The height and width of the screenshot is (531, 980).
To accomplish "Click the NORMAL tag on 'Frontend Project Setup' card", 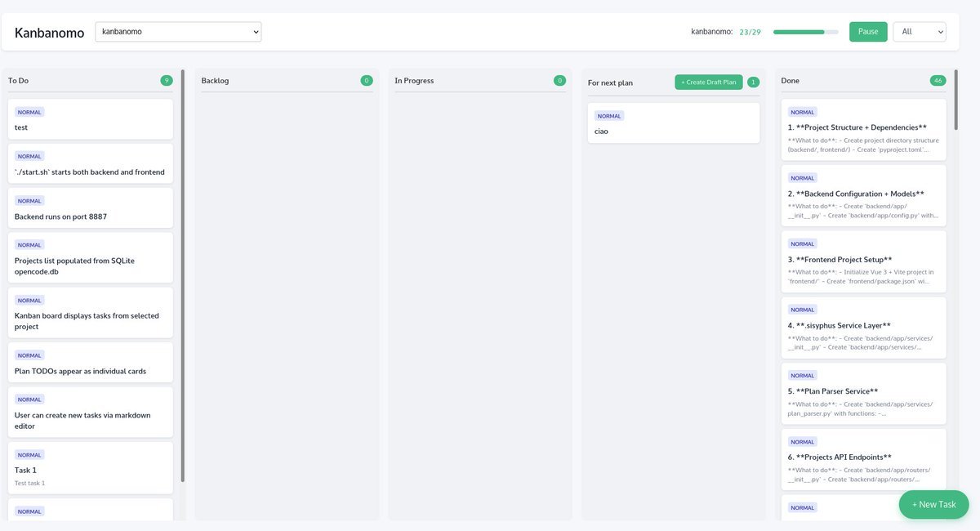I will (803, 243).
